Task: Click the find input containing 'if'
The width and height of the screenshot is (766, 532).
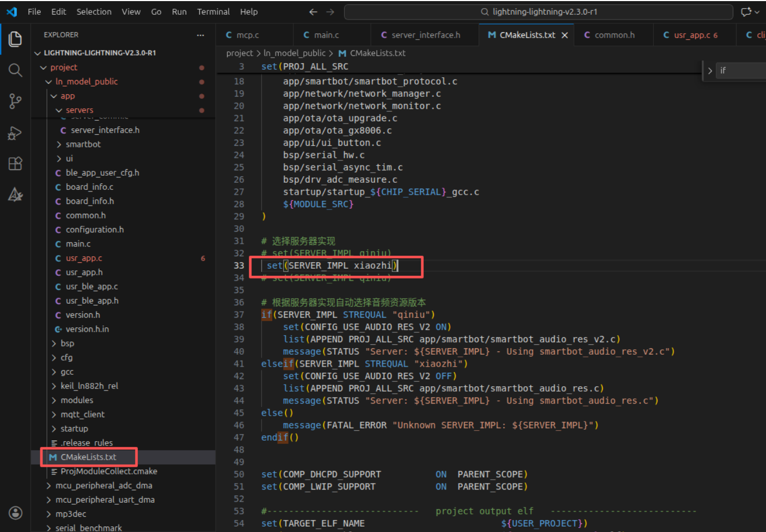Action: 741,70
